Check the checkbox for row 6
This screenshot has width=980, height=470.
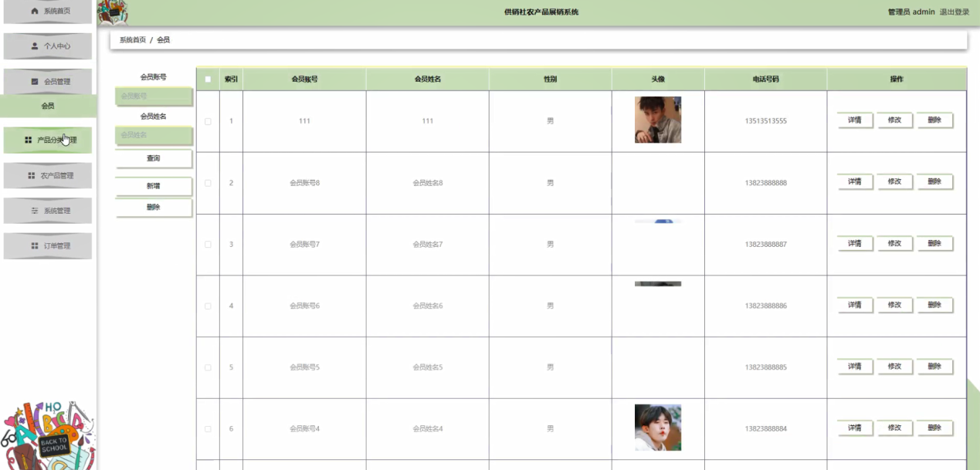click(208, 428)
